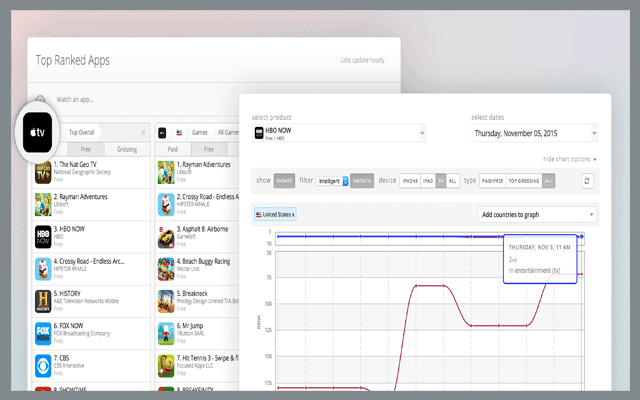This screenshot has height=400, width=640.
Task: Click "5. Breakneck" title
Action: pyautogui.click(x=192, y=293)
